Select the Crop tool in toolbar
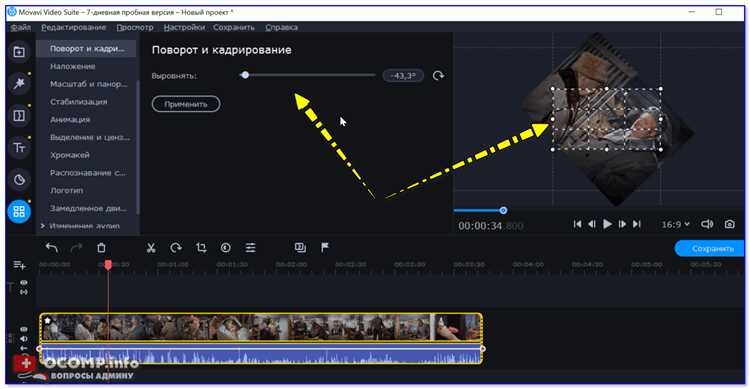Image resolution: width=750 pixels, height=389 pixels. pos(201,247)
